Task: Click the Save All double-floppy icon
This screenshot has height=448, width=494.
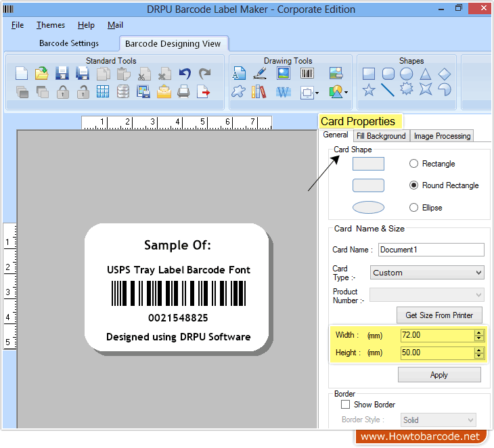Action: [83, 74]
